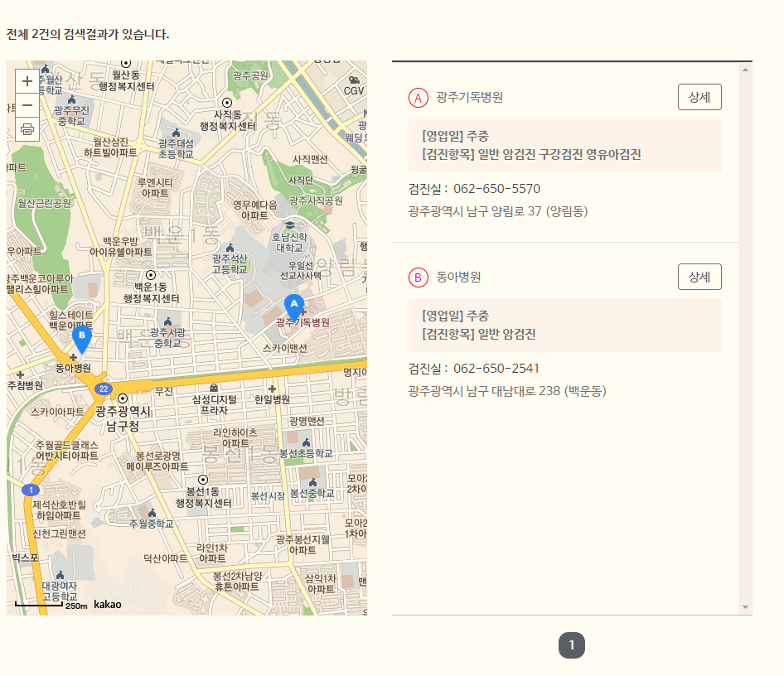784x676 pixels.
Task: Click 광주석산고등학교 school icon on map
Action: pyautogui.click(x=230, y=248)
